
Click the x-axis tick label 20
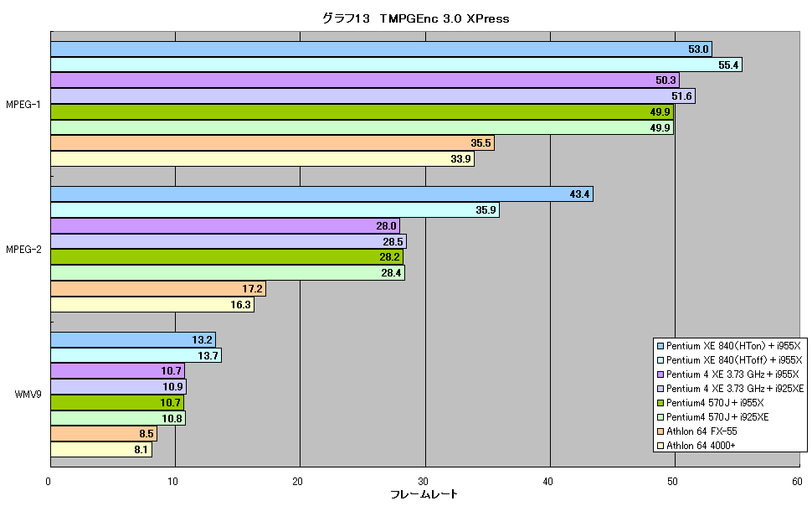click(297, 482)
